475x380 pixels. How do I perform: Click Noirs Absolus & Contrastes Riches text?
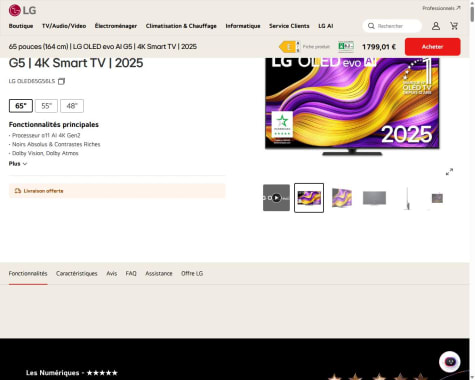56,144
